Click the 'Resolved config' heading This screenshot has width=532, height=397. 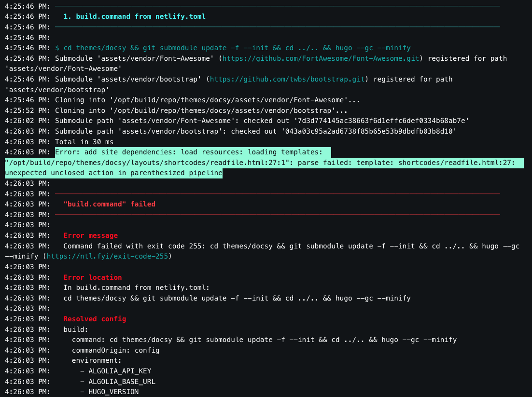pos(95,319)
